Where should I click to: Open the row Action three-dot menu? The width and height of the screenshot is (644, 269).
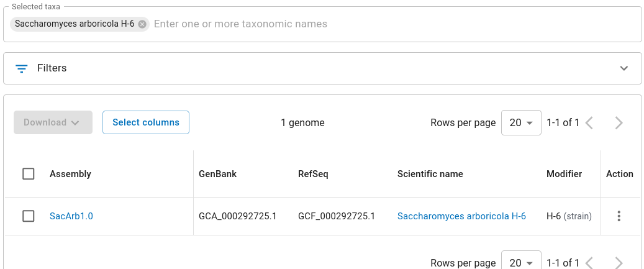click(x=619, y=216)
